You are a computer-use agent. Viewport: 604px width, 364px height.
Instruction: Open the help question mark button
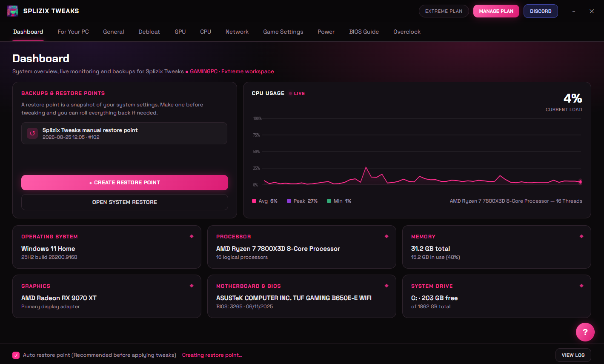click(x=585, y=332)
